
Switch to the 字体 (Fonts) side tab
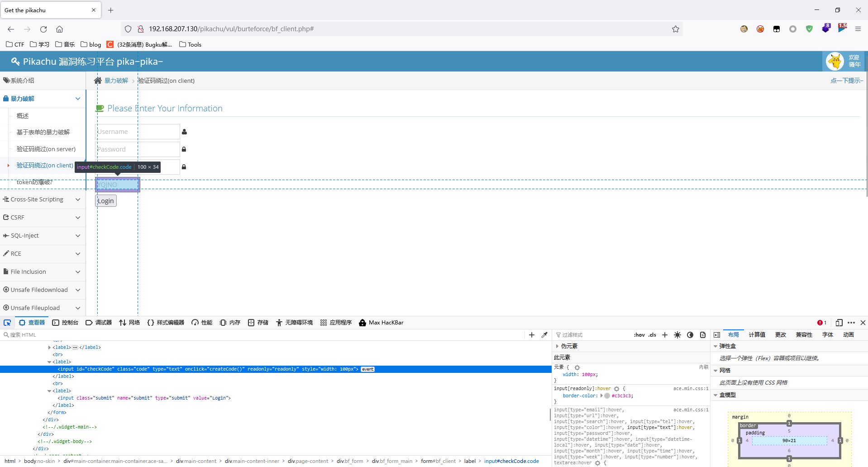(828, 335)
